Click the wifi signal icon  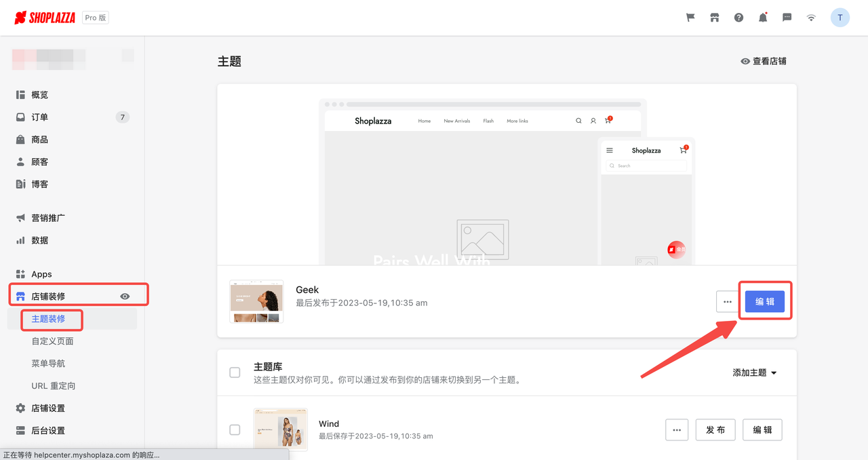[x=811, y=18]
